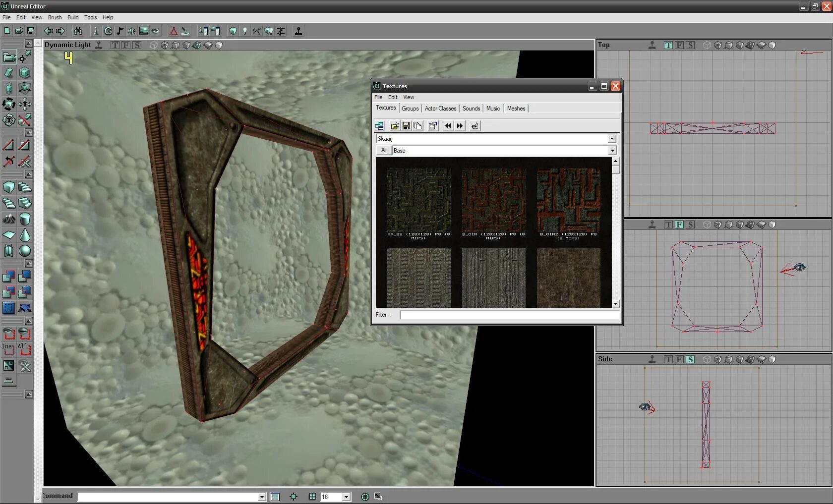The height and width of the screenshot is (504, 833).
Task: Collapse the first left toolbox section arrow
Action: (29, 44)
